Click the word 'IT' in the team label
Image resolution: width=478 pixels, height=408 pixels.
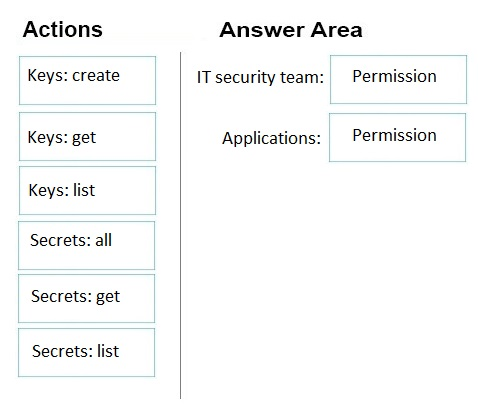pyautogui.click(x=203, y=77)
